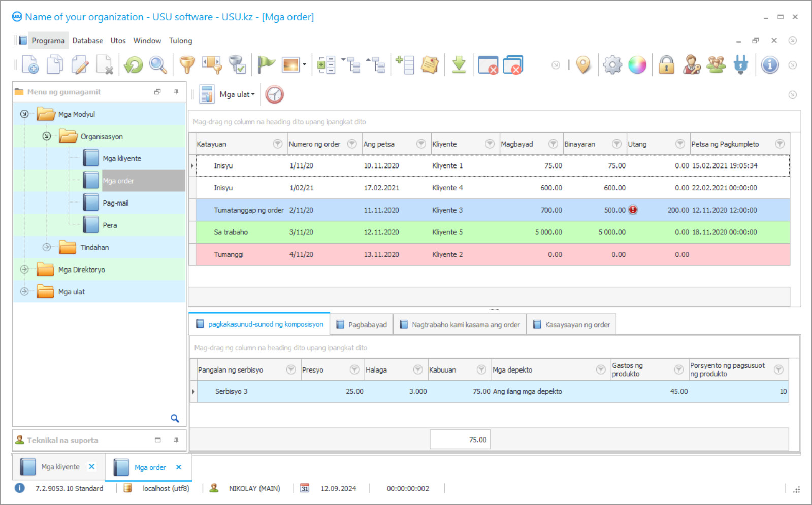Image resolution: width=812 pixels, height=505 pixels.
Task: Open the color wheel theme picker
Action: pyautogui.click(x=637, y=65)
